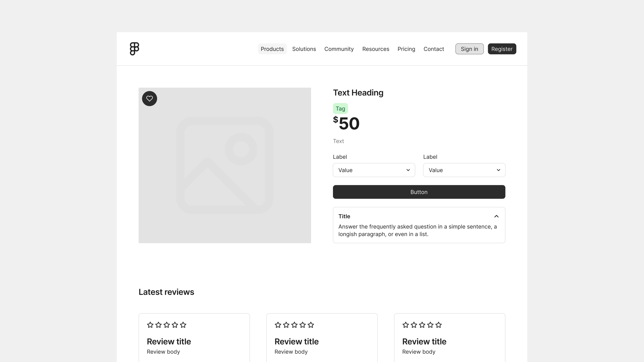
Task: Toggle the first star rating in first review
Action: pos(150,325)
